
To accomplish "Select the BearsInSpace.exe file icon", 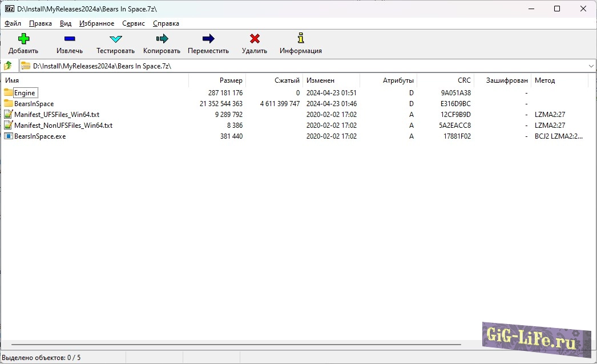I will 8,136.
